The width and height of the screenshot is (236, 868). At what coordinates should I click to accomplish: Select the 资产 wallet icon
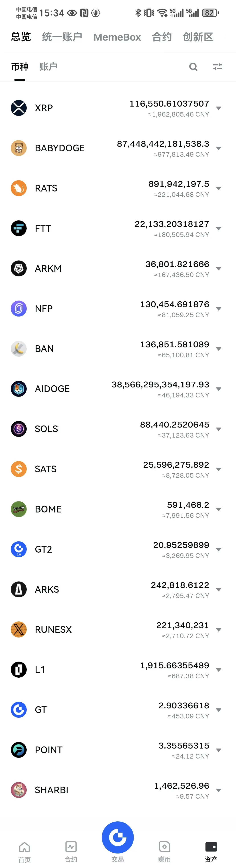pyautogui.click(x=211, y=847)
